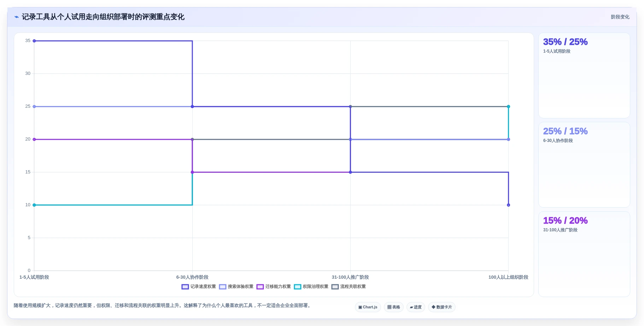Click the point at 15 on 31-100人推广阶段
644x326 pixels.
(351, 172)
